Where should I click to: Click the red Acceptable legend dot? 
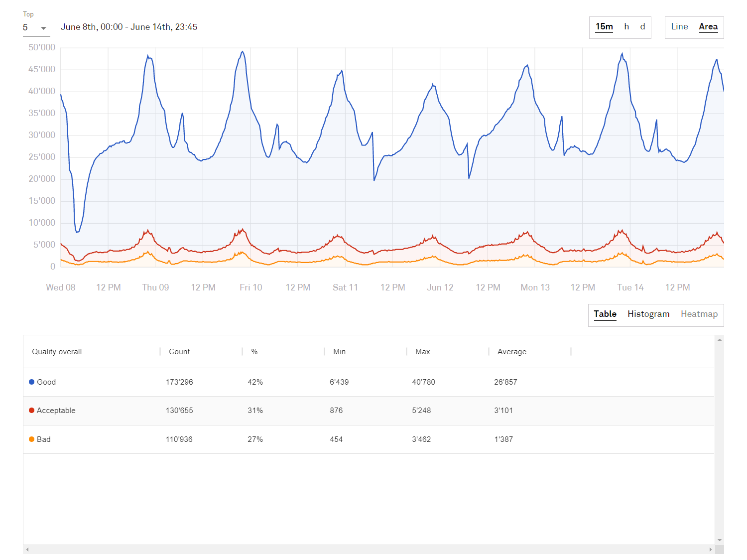pyautogui.click(x=32, y=411)
